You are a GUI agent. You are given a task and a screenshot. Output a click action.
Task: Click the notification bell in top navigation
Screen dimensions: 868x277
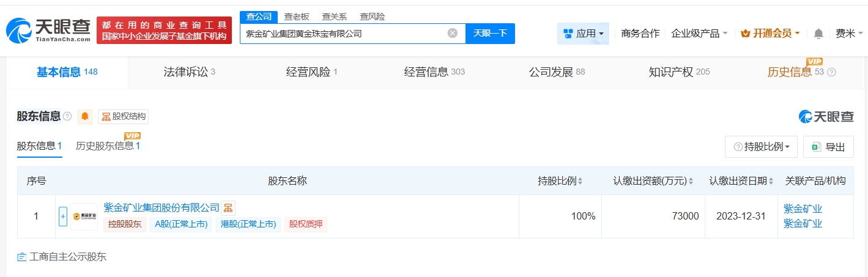(818, 34)
